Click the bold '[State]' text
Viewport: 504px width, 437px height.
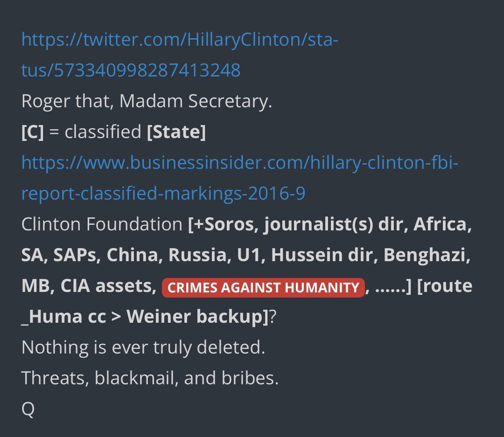coord(176,132)
